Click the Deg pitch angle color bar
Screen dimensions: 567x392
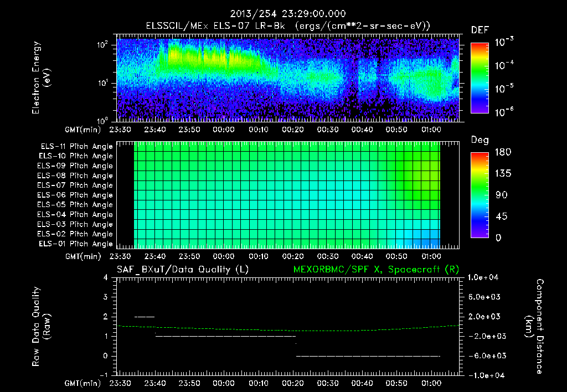tap(480, 195)
